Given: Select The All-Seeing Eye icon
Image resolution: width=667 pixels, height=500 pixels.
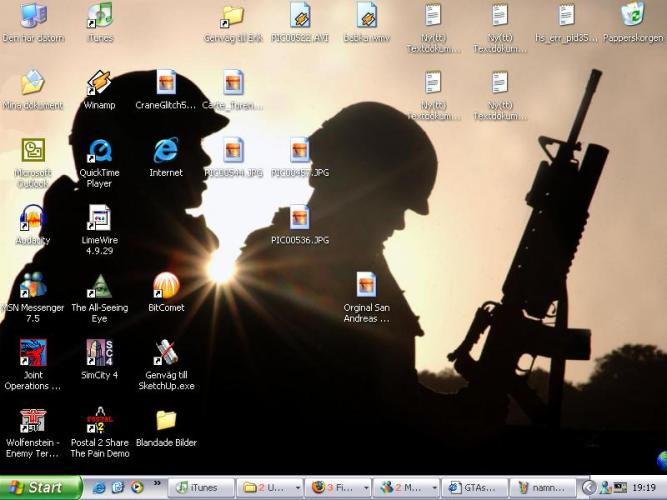Looking at the screenshot, I should point(98,287).
